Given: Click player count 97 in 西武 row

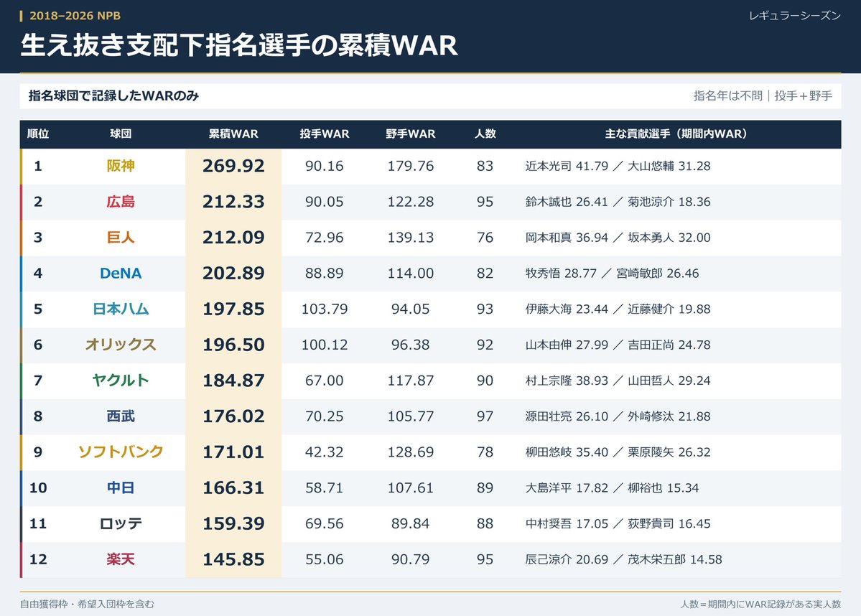Looking at the screenshot, I should (485, 416).
